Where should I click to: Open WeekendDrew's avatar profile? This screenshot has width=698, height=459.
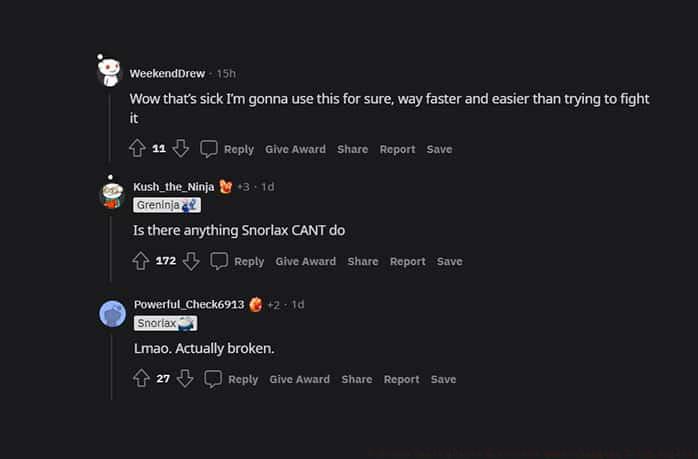(109, 72)
